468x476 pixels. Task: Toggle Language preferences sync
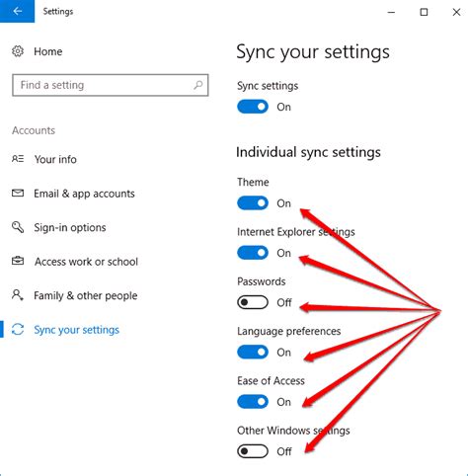(x=253, y=353)
